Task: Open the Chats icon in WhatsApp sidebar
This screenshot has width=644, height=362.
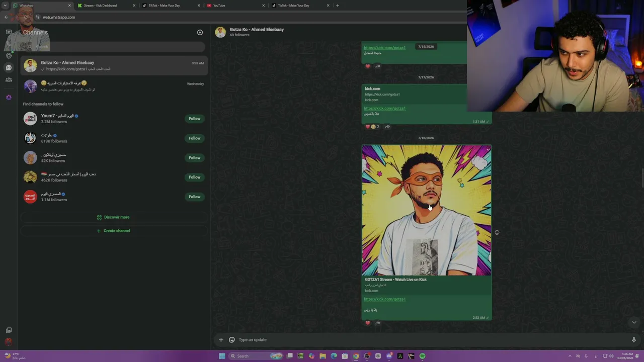Action: click(x=9, y=32)
